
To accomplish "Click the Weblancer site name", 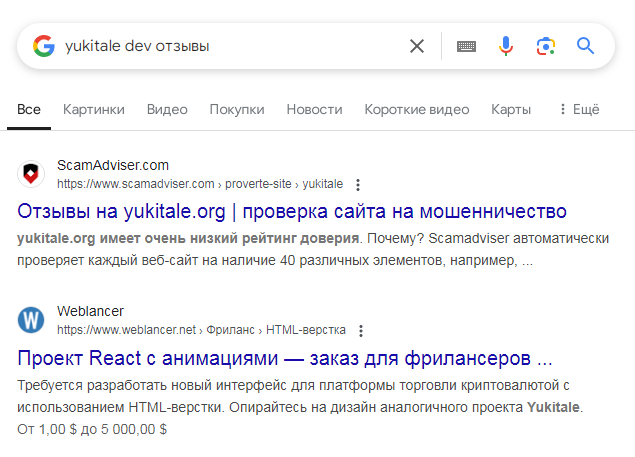I will pos(90,311).
